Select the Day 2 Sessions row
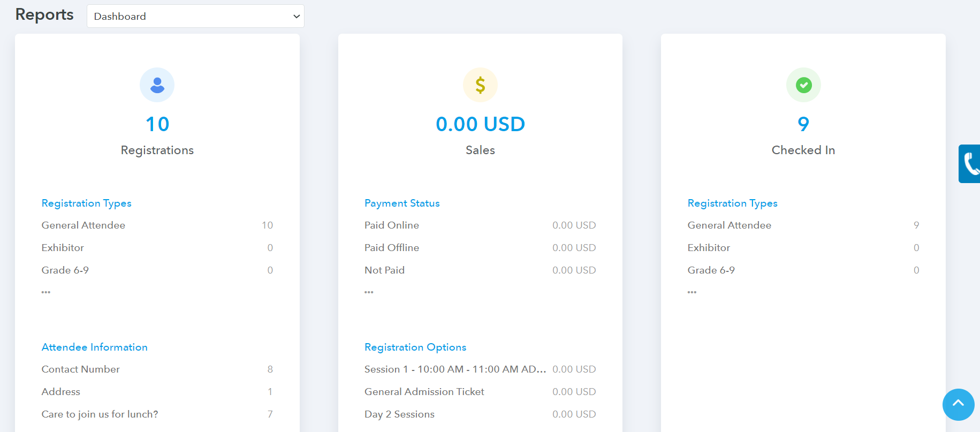 pyautogui.click(x=480, y=414)
